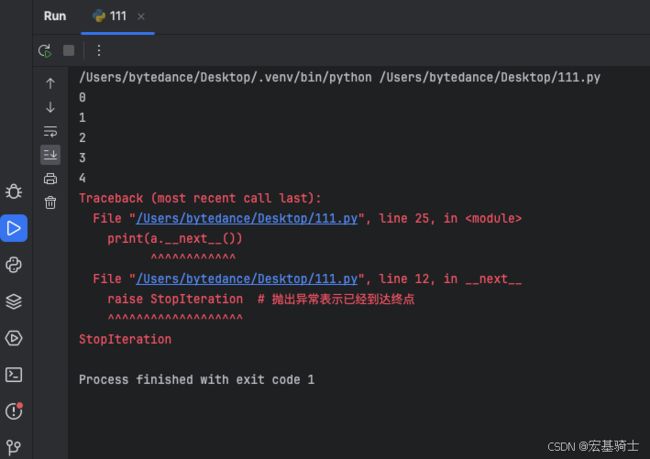
Task: Stop the running process
Action: click(x=69, y=51)
